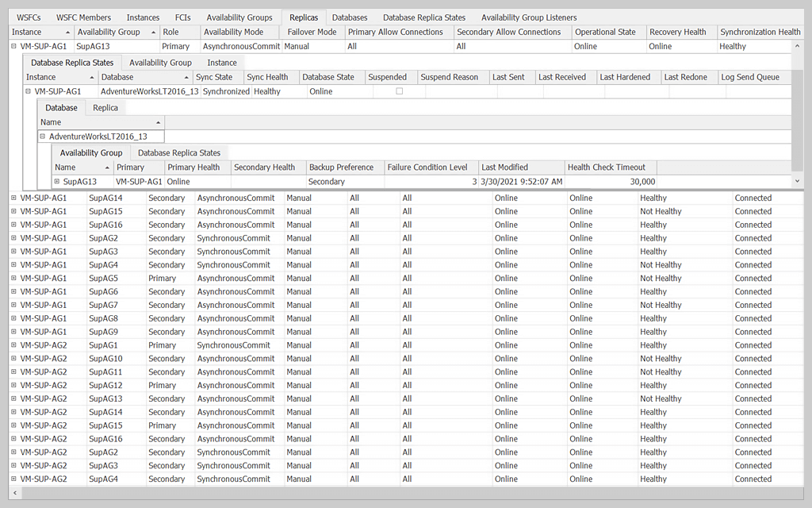Open the WSFC Members tab
This screenshot has width=812, height=508.
[x=83, y=17]
